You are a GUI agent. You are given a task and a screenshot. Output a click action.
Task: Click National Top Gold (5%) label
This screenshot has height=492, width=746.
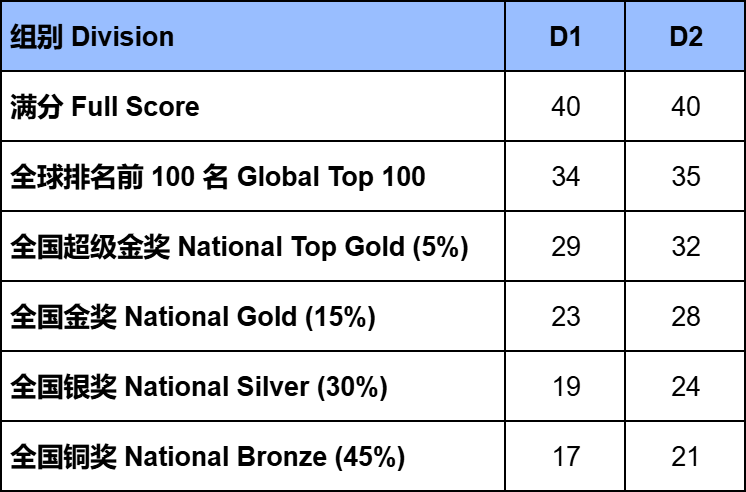(239, 246)
